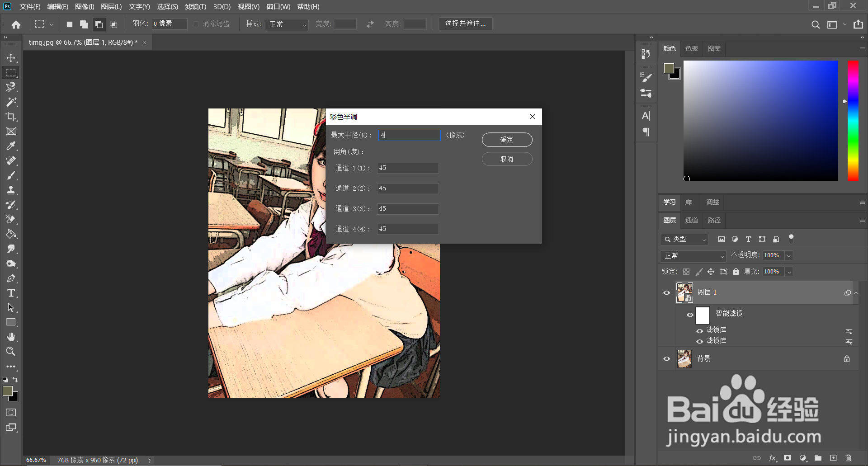Toggle 智能滤镜 visibility
Viewport: 868px width, 466px height.
[690, 315]
